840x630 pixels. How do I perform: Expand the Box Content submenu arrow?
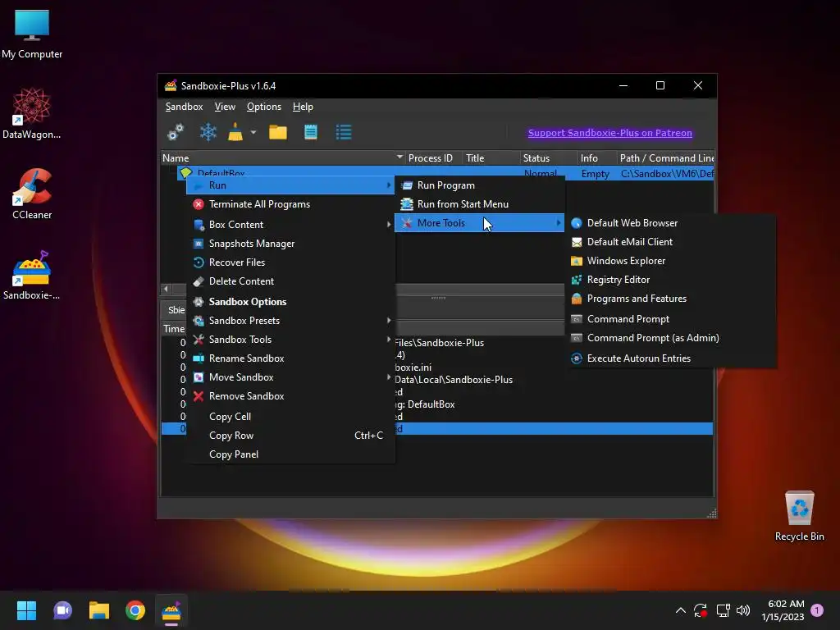click(388, 225)
